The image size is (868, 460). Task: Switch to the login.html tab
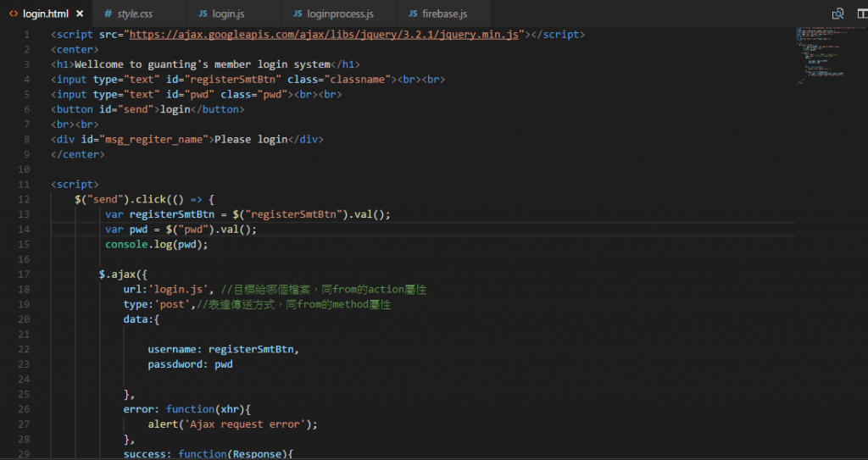[x=46, y=14]
